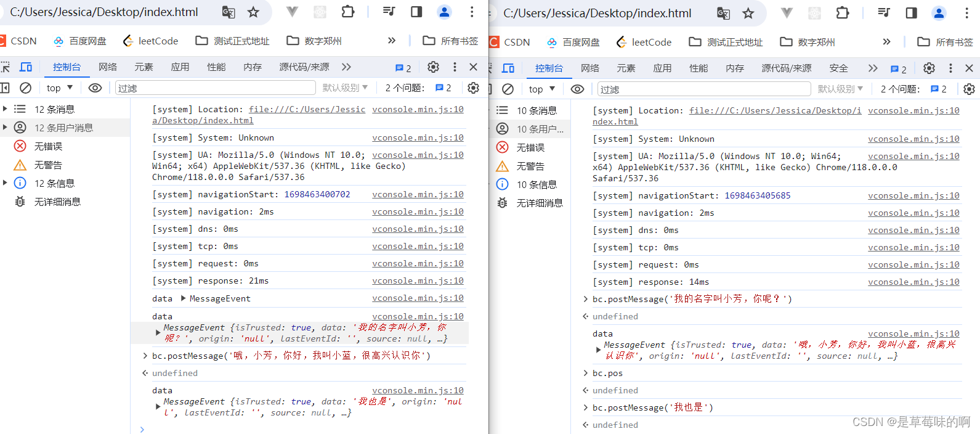
Task: Open top context dropdown in left console
Action: [x=60, y=88]
